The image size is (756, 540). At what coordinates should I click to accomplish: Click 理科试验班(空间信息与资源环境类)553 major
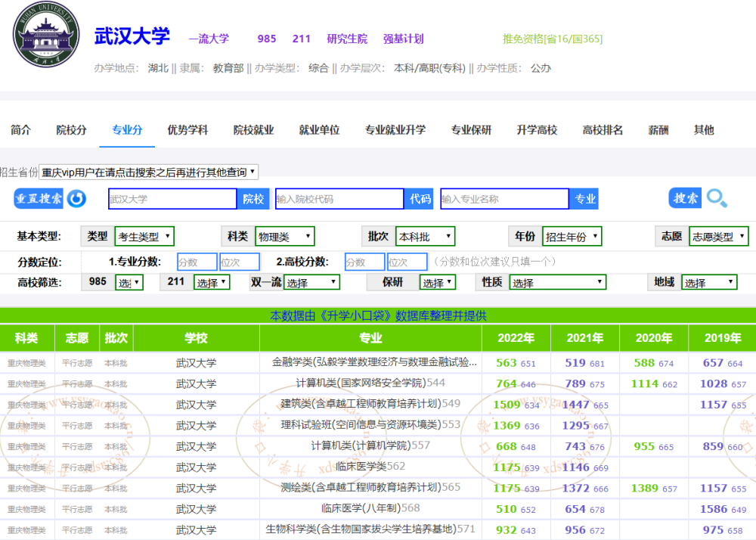(370, 425)
